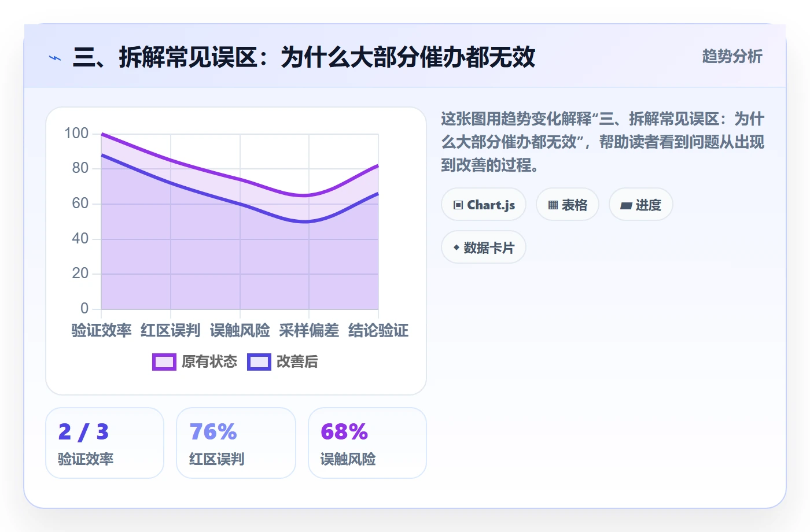Click the bar icon inside the 进度 chip
Image resolution: width=810 pixels, height=532 pixels.
pyautogui.click(x=626, y=205)
